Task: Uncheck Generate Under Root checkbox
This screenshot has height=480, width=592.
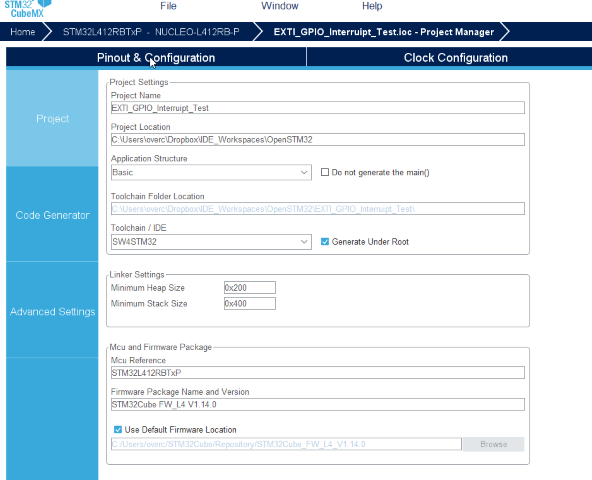Action: click(x=325, y=242)
